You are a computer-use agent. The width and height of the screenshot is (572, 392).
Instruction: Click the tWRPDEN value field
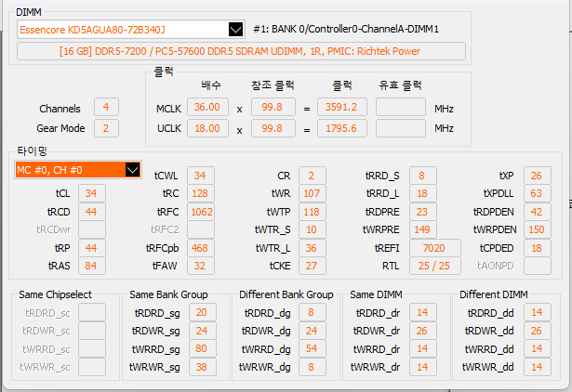536,229
